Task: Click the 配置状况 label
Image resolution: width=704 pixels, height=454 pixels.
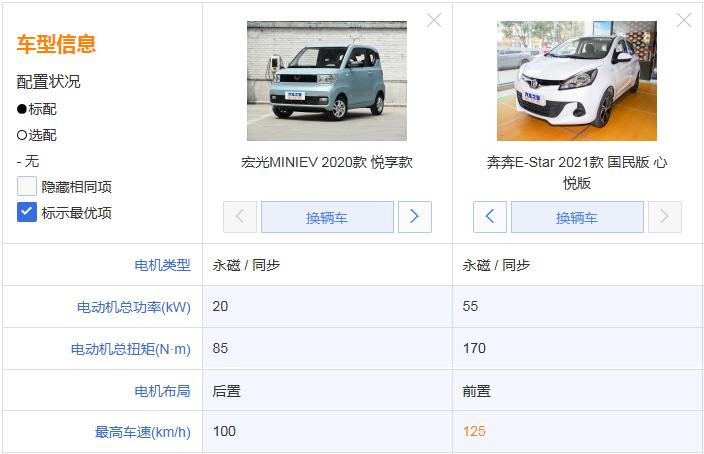Action: tap(48, 82)
